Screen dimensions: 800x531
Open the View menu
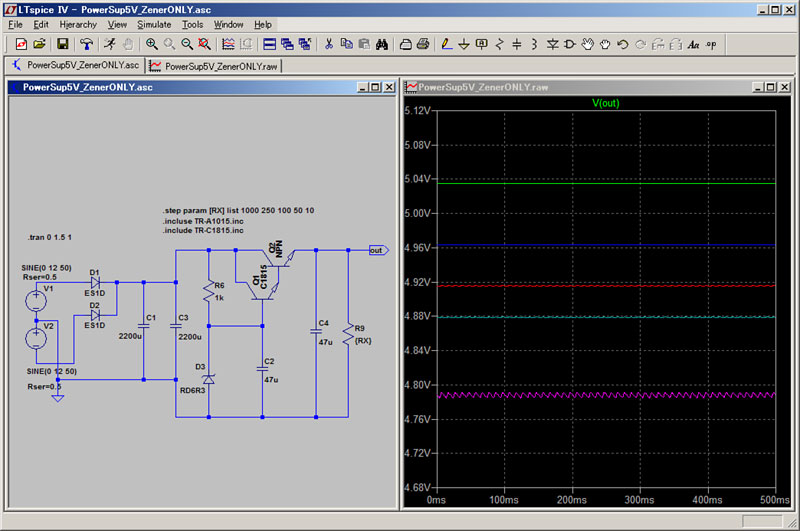tap(117, 24)
